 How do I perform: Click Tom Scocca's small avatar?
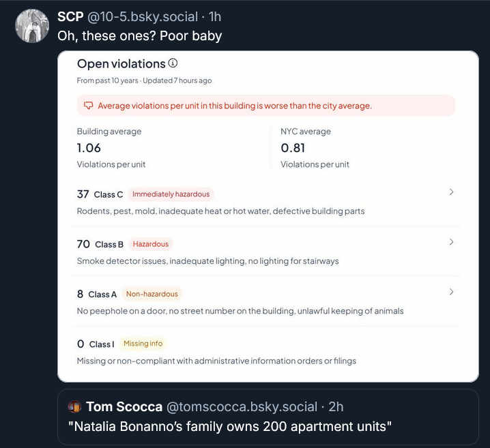click(74, 406)
